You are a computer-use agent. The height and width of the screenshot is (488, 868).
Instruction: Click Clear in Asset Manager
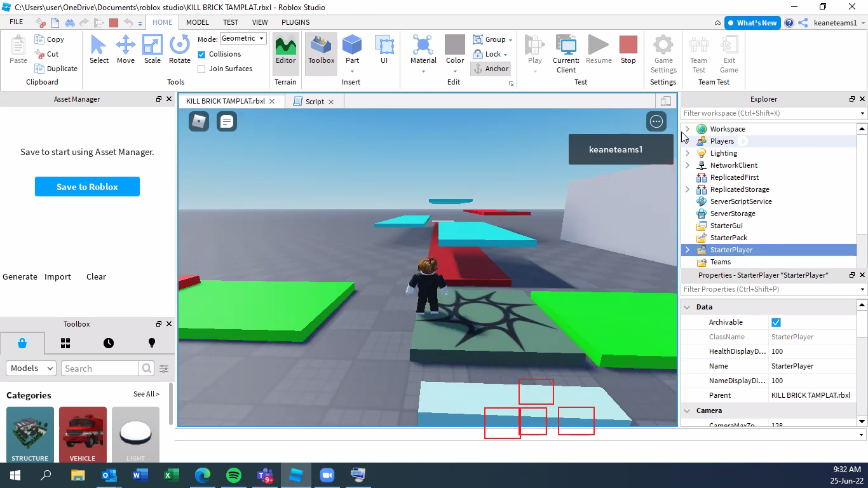point(96,276)
